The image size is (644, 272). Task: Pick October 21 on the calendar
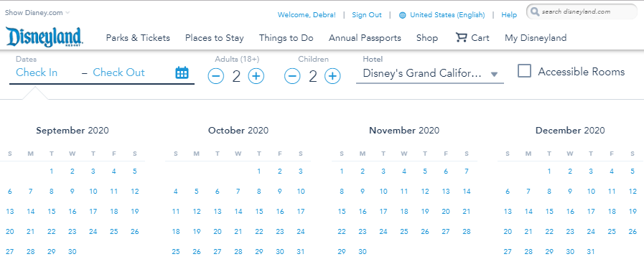[x=238, y=232]
